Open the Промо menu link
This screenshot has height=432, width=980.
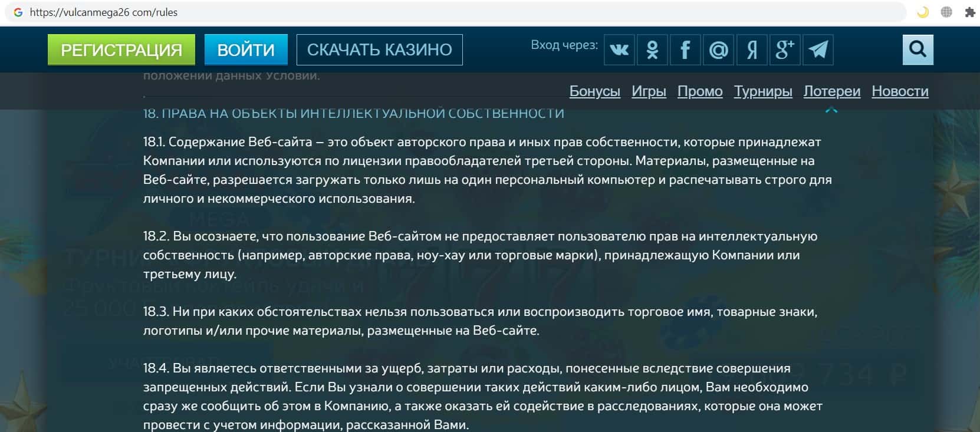(x=700, y=91)
